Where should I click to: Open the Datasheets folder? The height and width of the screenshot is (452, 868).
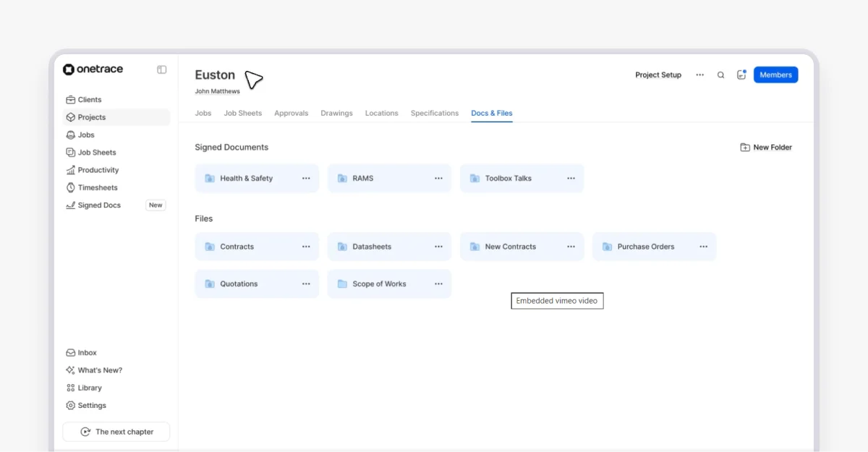[389, 247]
